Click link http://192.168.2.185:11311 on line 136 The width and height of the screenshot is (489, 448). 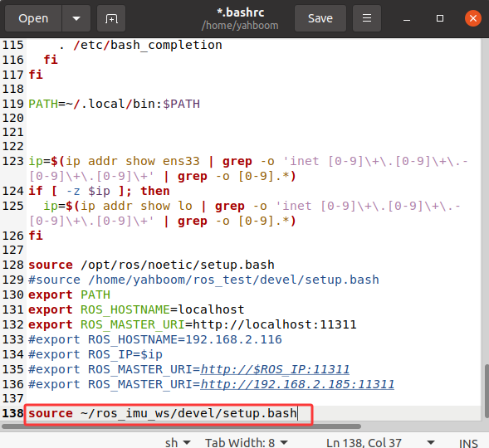click(x=297, y=384)
